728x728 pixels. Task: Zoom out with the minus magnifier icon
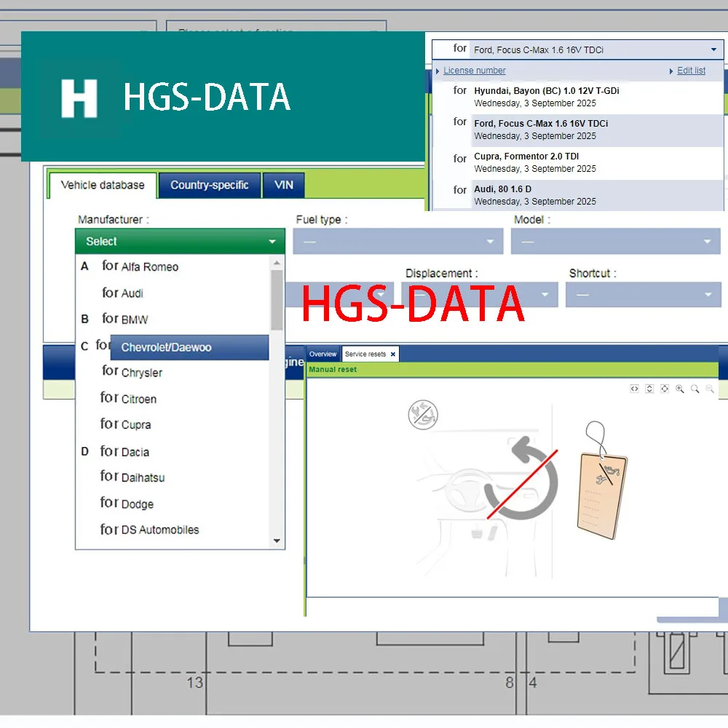click(x=710, y=389)
